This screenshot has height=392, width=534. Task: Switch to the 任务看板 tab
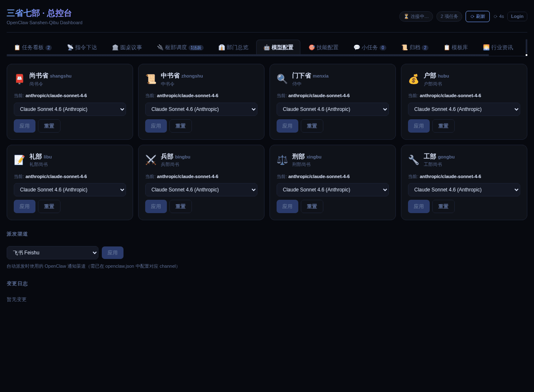(x=33, y=48)
